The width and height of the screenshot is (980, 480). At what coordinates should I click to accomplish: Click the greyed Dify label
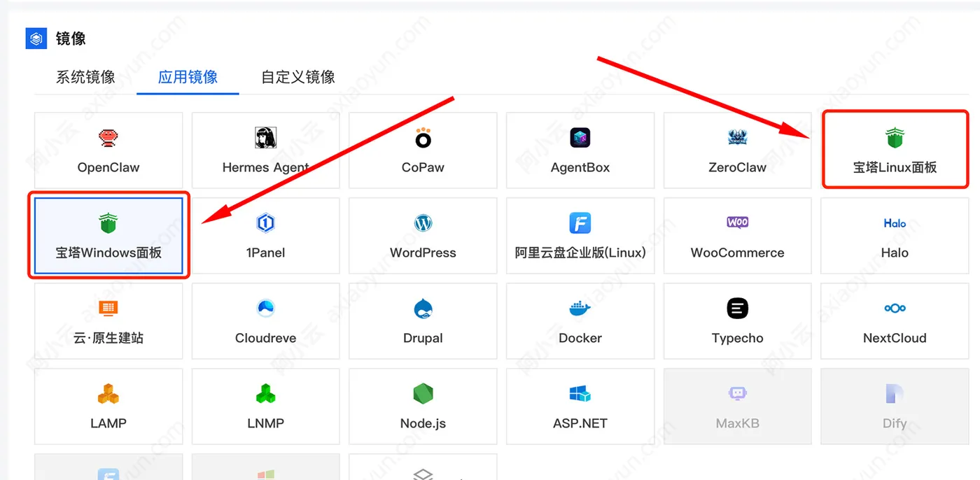click(x=895, y=423)
